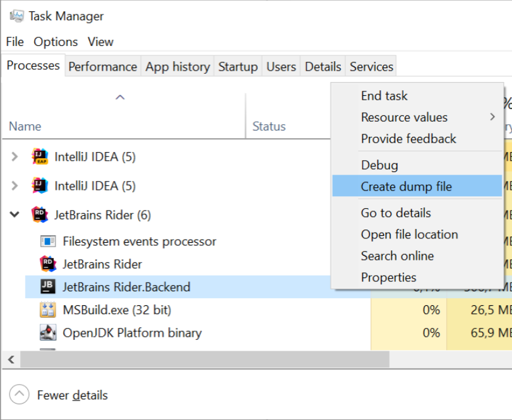Image resolution: width=512 pixels, height=420 pixels.
Task: Expand the second IntelliJ IDEA (5) group
Action: (x=15, y=186)
